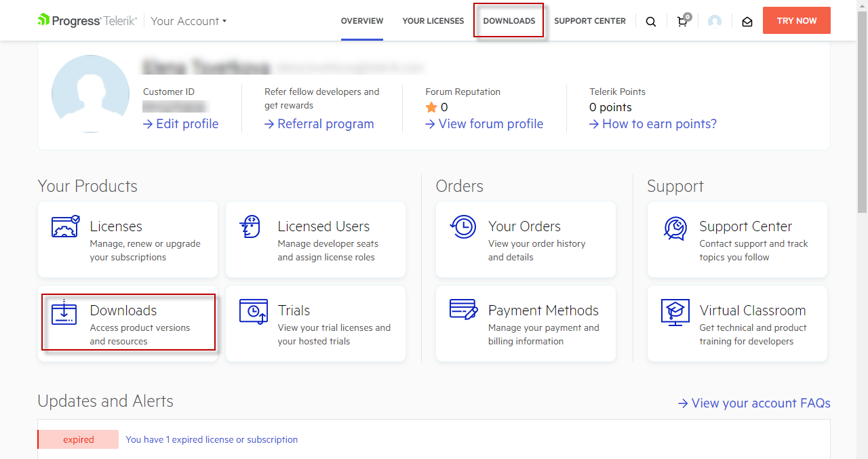Image resolution: width=868 pixels, height=459 pixels.
Task: Click the expired license notification link
Action: click(212, 439)
